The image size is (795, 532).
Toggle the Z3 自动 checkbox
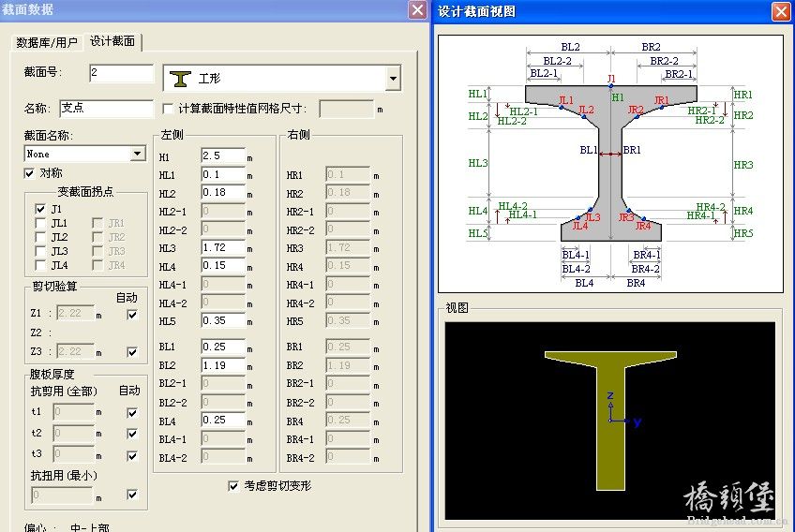(132, 351)
